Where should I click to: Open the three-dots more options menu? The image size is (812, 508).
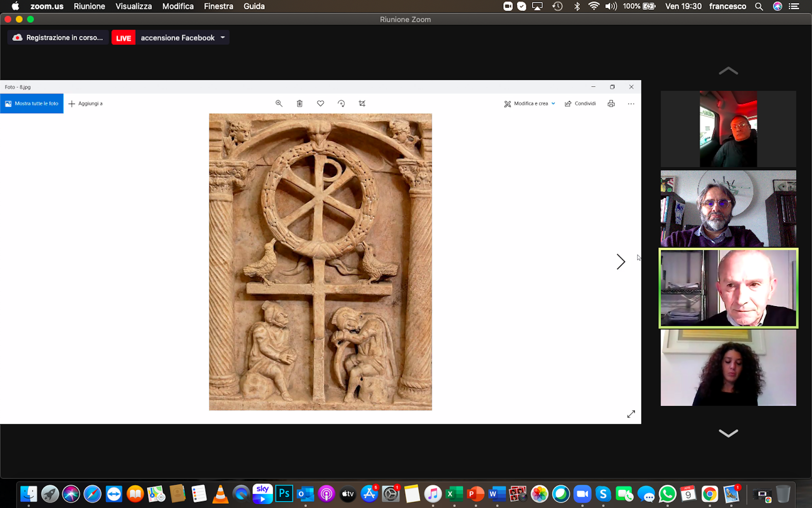click(631, 104)
